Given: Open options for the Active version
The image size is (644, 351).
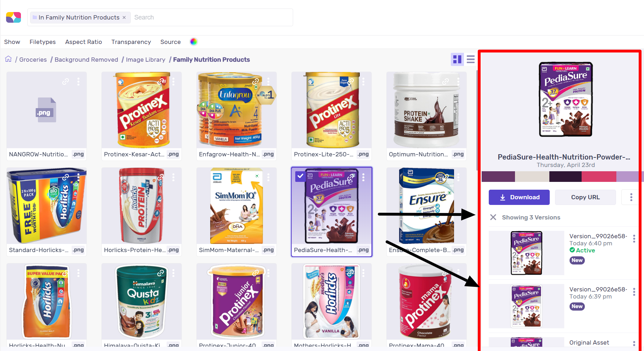Looking at the screenshot, I should coord(634,239).
